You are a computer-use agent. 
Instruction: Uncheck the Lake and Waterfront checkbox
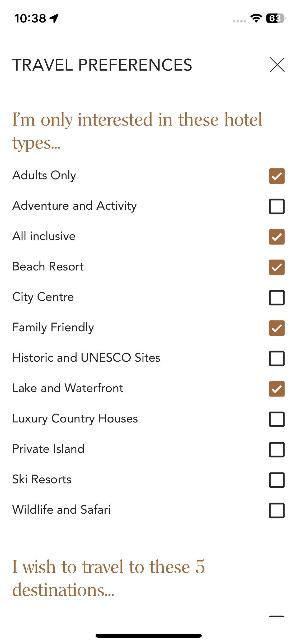[x=277, y=389]
